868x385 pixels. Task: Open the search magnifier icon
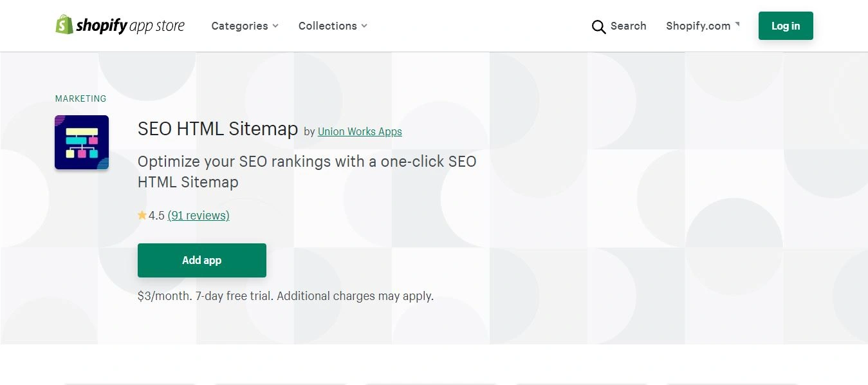coord(598,26)
